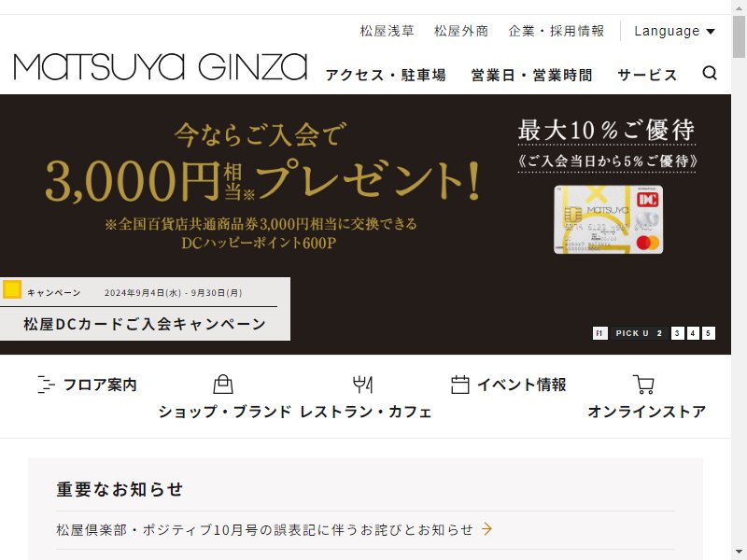The height and width of the screenshot is (560, 747).
Task: Open the shopping bag ショップ・ブランド icon
Action: (x=223, y=385)
